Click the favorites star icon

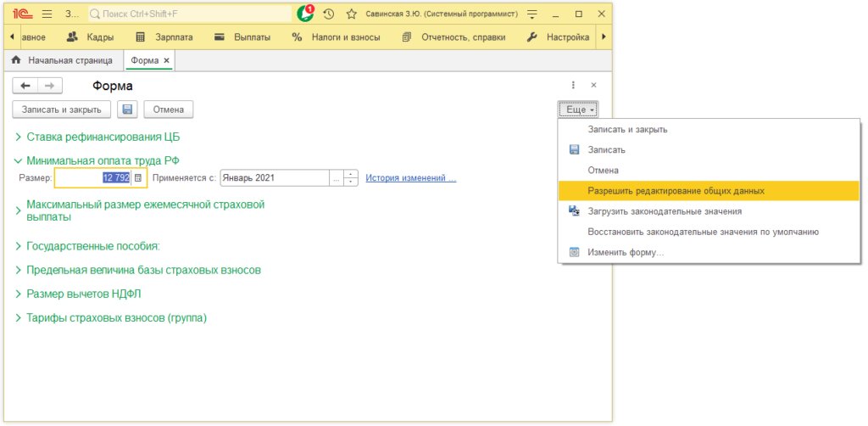click(351, 14)
